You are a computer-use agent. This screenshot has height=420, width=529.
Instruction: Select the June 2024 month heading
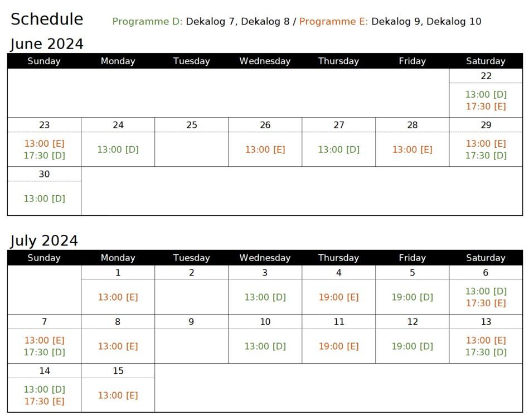[x=47, y=44]
